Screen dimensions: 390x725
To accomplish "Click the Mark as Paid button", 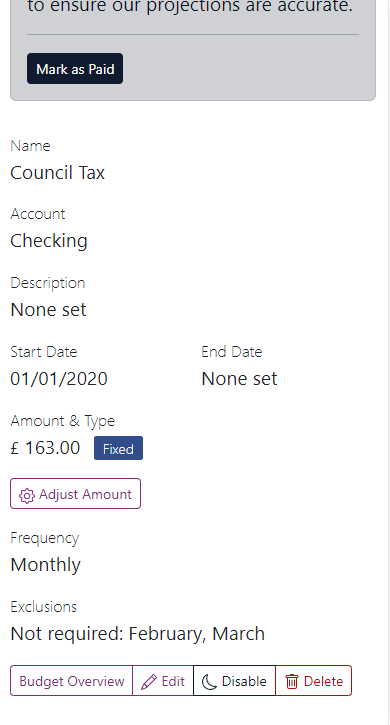I will (75, 68).
